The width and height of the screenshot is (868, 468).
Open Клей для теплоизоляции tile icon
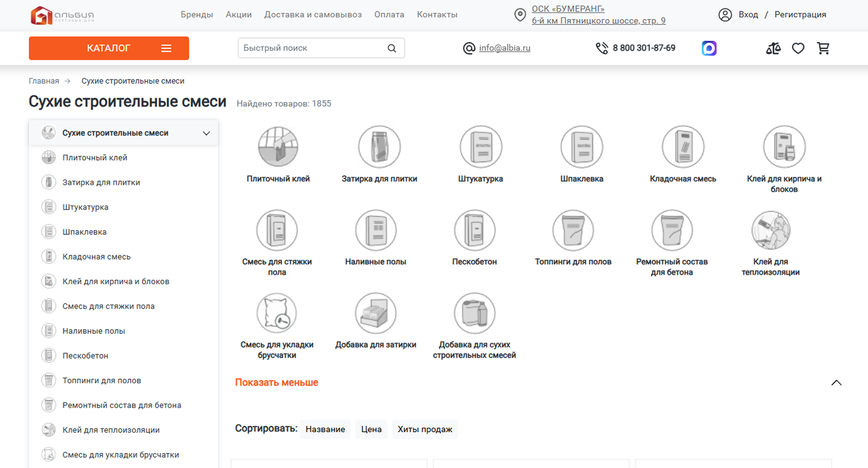(x=771, y=230)
